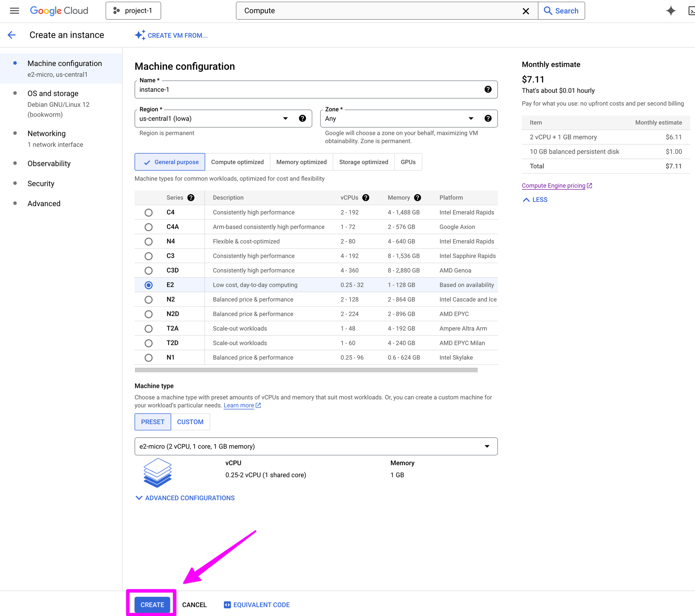Select the C4 series radio button
695x616 pixels.
[148, 212]
